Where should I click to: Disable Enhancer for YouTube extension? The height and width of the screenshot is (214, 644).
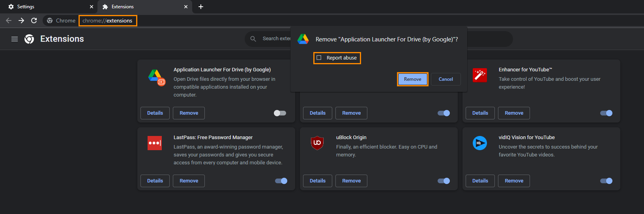click(x=606, y=113)
